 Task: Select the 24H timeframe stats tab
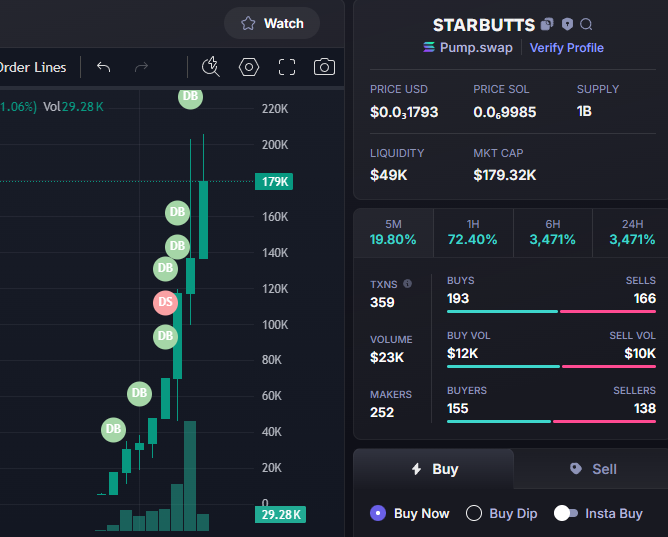point(632,233)
